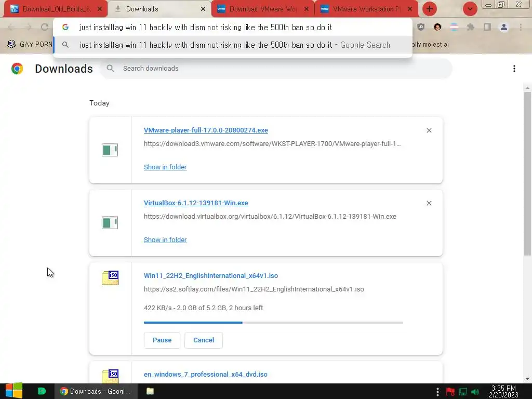
Task: Toggle the browser side panel icon
Action: click(487, 27)
